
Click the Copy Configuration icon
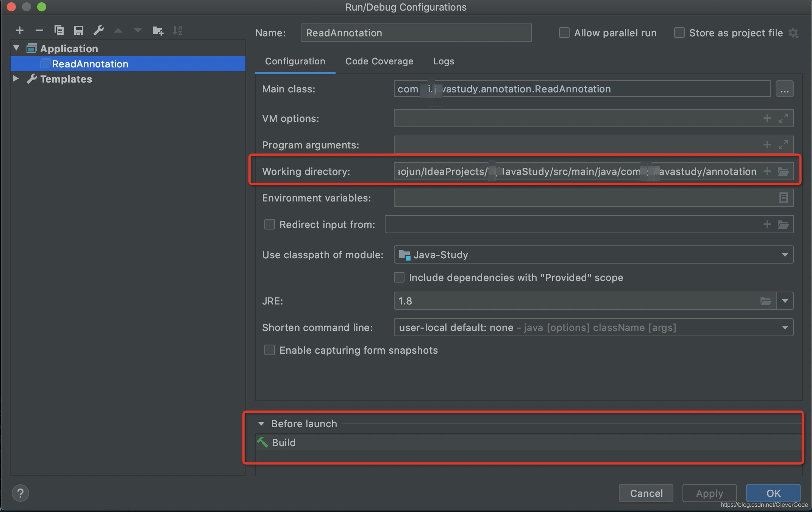pyautogui.click(x=59, y=30)
